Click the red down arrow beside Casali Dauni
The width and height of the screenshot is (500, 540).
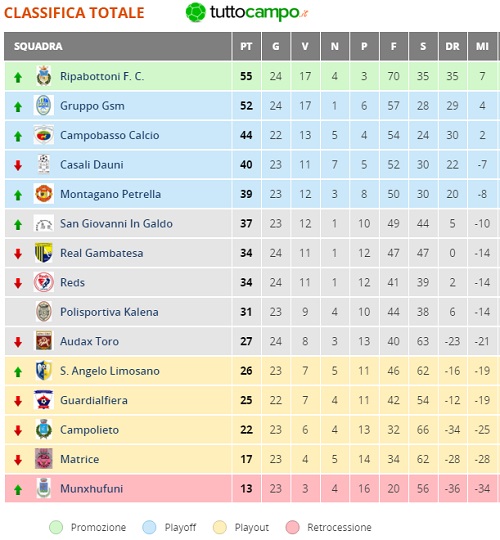18,165
